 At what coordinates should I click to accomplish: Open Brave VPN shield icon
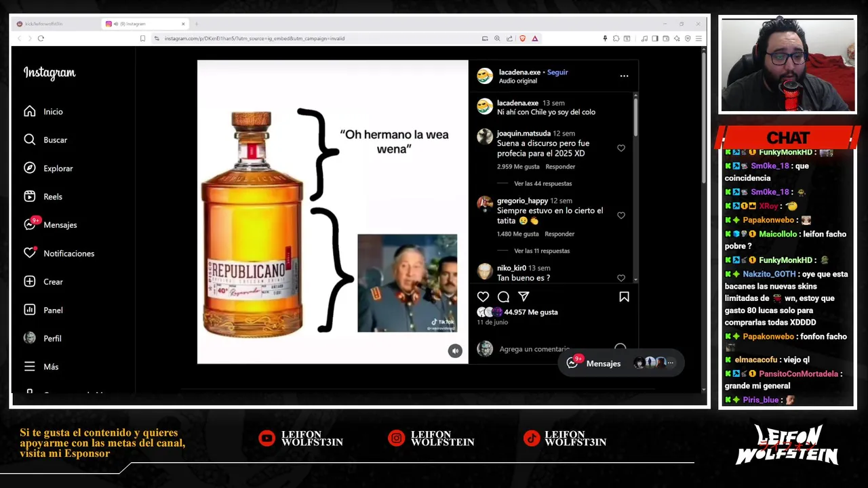point(688,39)
